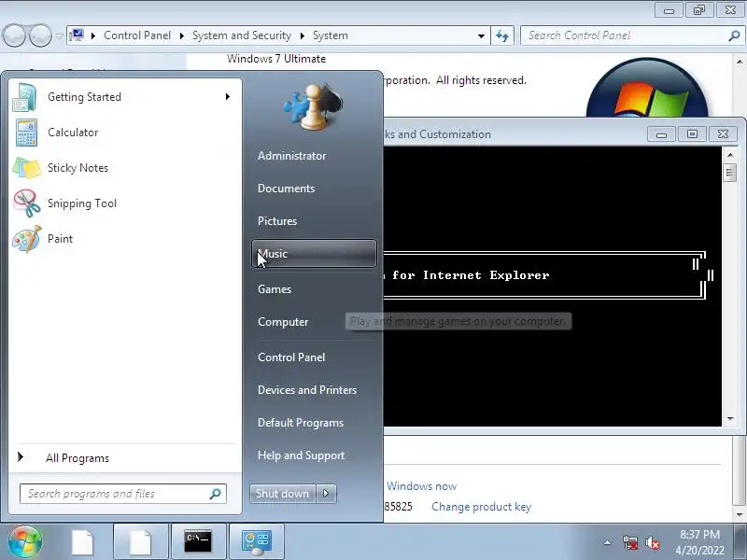
Task: Open Getting Started from Start menu
Action: point(123,97)
